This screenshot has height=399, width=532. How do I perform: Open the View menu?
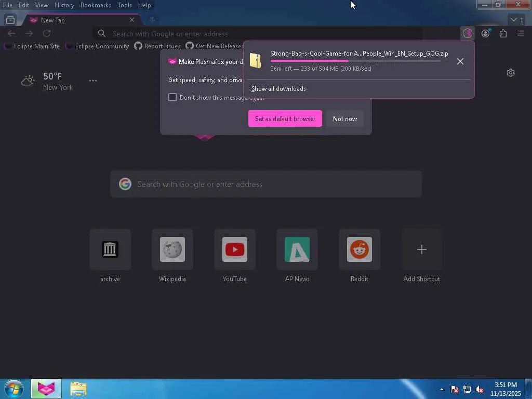(x=42, y=5)
